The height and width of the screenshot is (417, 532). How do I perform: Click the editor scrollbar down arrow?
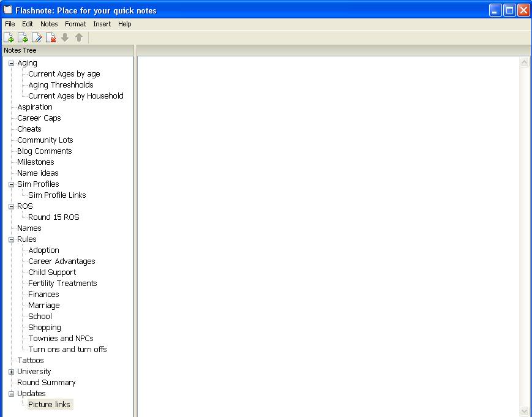click(x=524, y=411)
